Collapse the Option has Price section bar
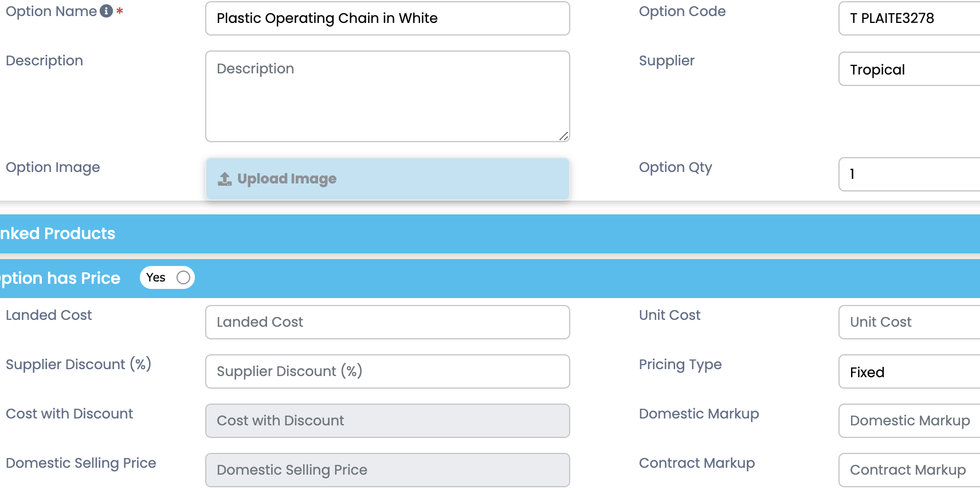The height and width of the screenshot is (493, 980). tap(516, 279)
